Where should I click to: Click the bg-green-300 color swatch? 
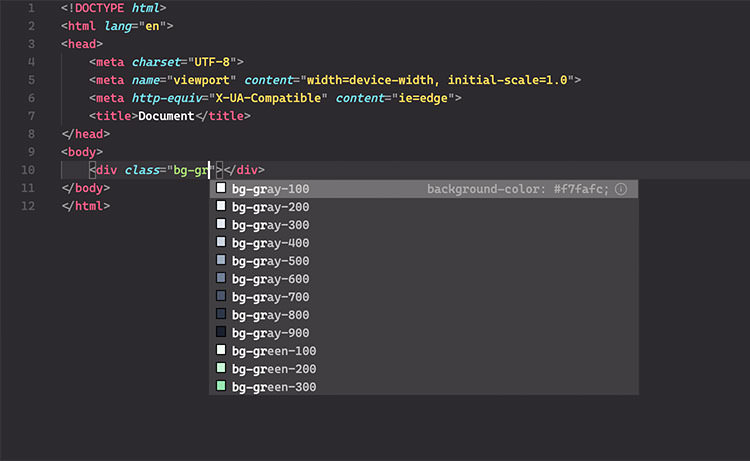[221, 386]
